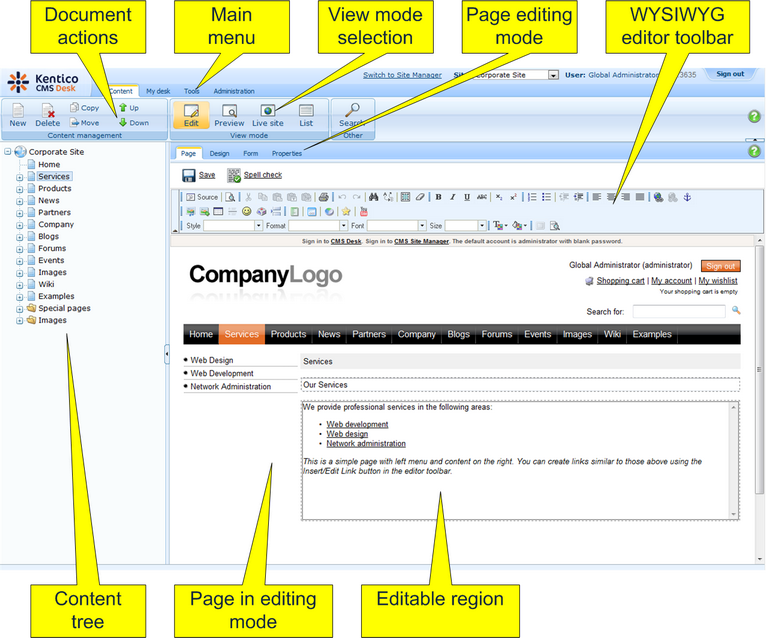The height and width of the screenshot is (638, 766).
Task: Insert an anchor with the anchor icon
Action: [x=686, y=197]
